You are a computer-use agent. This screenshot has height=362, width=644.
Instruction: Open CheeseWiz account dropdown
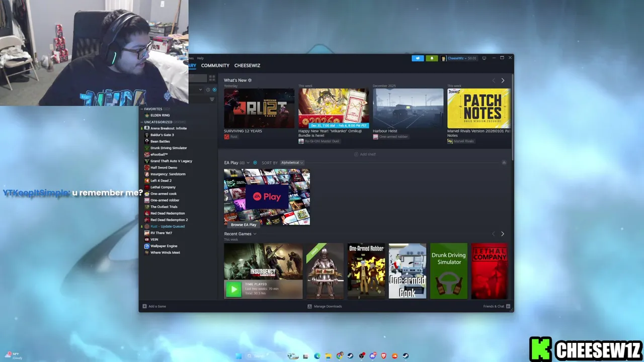coord(459,58)
